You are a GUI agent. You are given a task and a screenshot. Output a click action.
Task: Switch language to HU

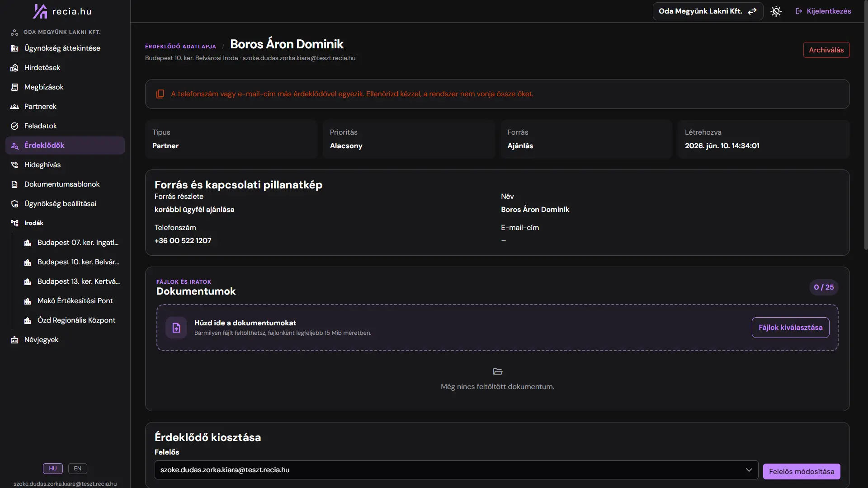tap(53, 469)
